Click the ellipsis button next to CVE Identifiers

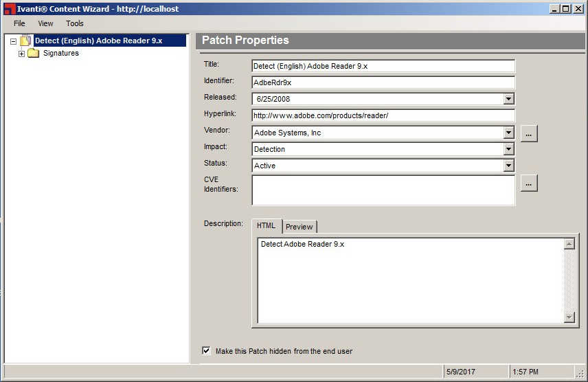529,183
